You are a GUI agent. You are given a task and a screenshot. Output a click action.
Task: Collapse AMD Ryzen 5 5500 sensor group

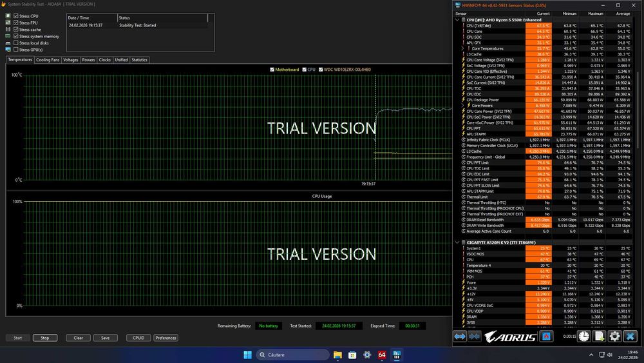[457, 20]
